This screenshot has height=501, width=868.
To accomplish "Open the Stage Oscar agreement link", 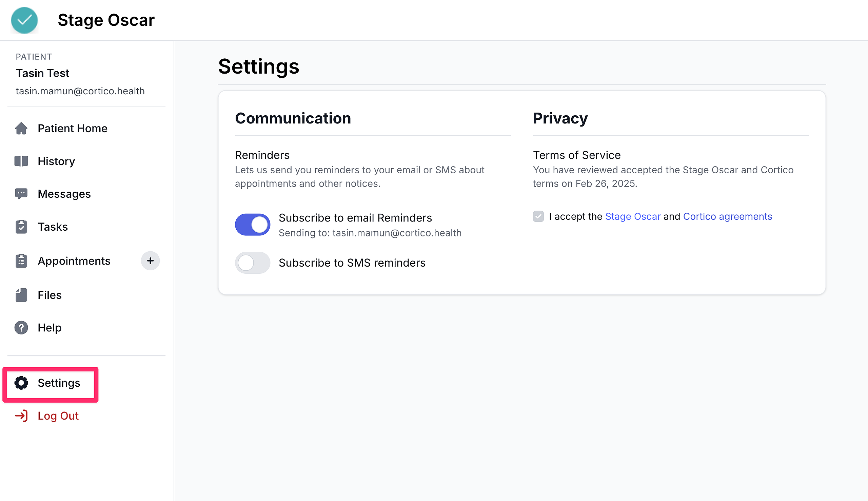I will click(x=632, y=216).
